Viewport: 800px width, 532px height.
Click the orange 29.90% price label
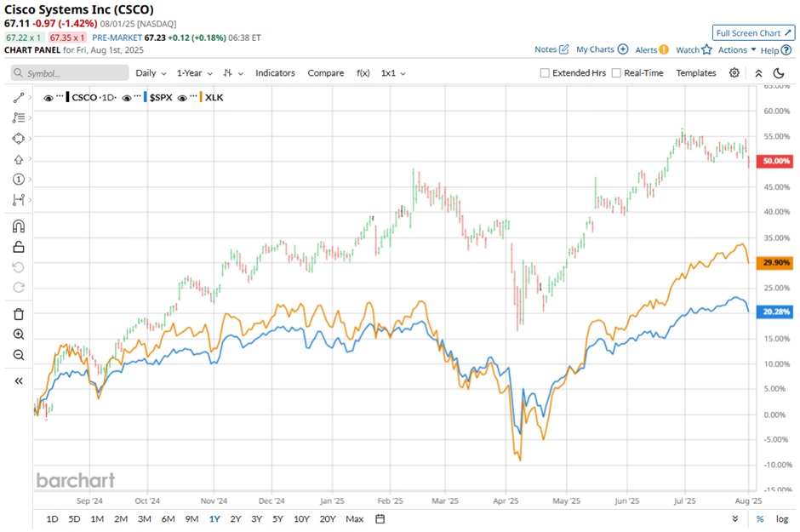coord(775,262)
